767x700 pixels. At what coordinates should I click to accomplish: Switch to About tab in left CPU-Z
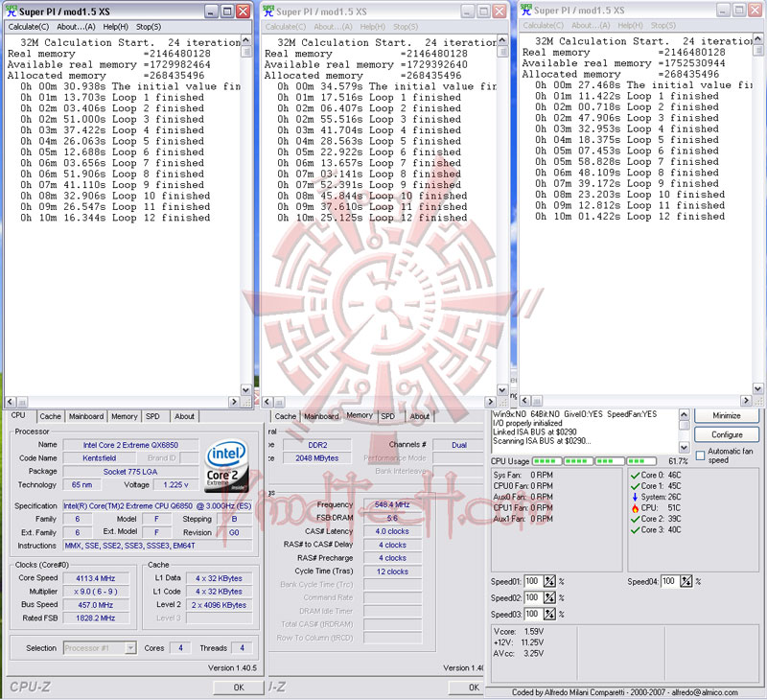click(x=184, y=416)
